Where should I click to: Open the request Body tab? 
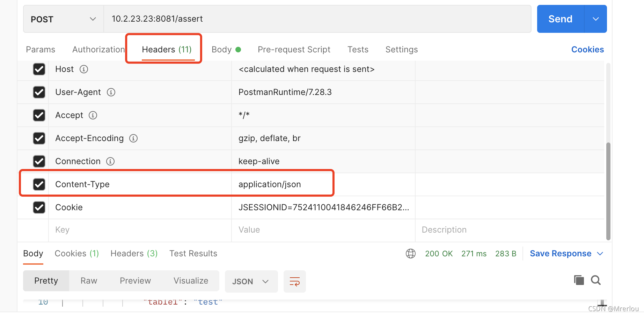click(226, 50)
